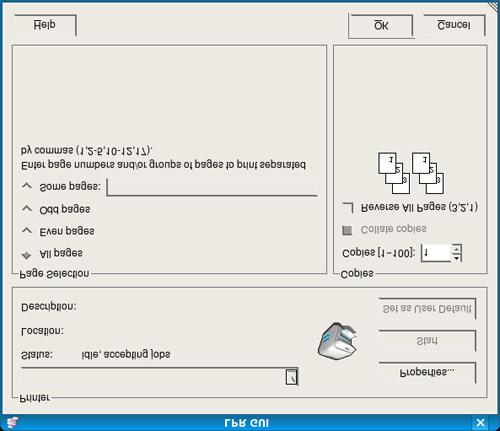Confirm printing with the OK button

click(x=381, y=26)
